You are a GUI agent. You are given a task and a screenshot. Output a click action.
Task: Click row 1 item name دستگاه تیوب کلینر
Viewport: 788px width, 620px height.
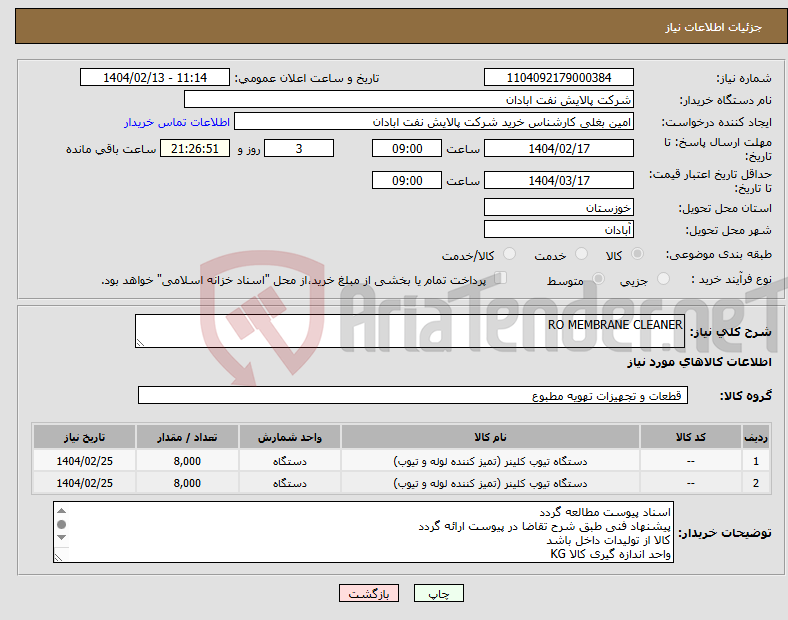tap(490, 461)
